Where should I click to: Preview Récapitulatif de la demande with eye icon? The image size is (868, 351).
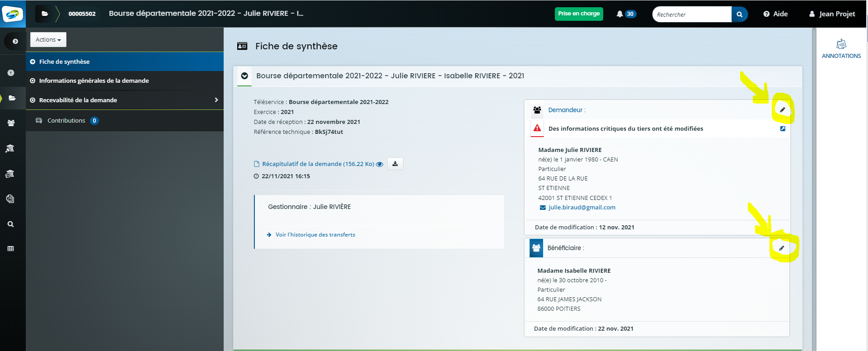tap(380, 164)
